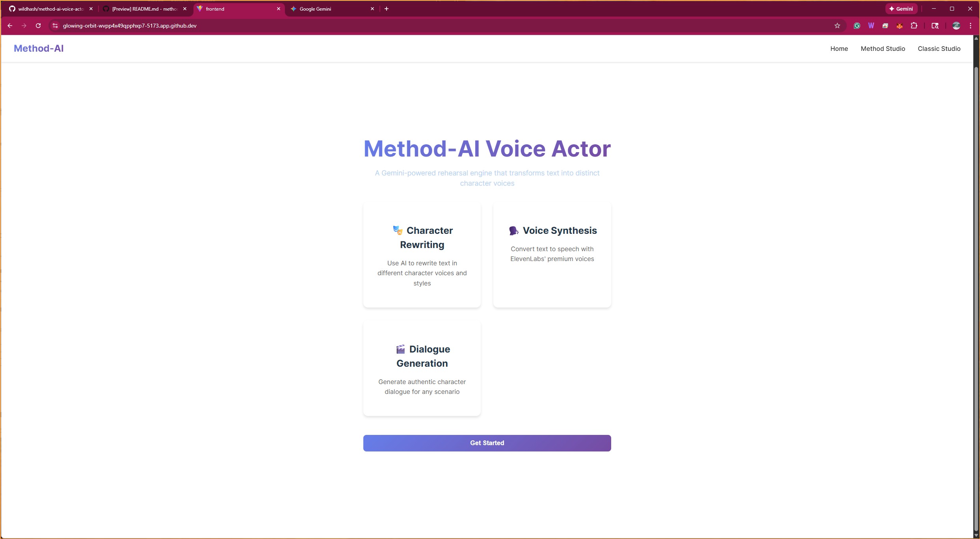
Task: View site information in address bar
Action: click(x=55, y=26)
